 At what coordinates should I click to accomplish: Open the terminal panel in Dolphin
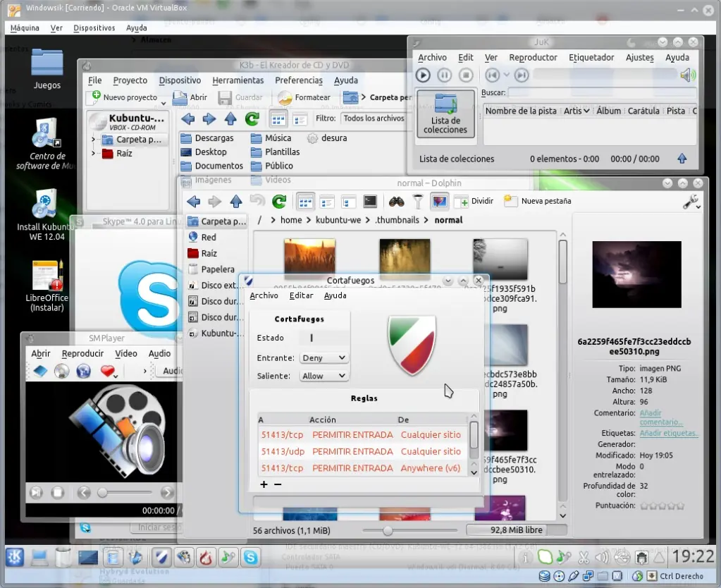click(x=370, y=202)
